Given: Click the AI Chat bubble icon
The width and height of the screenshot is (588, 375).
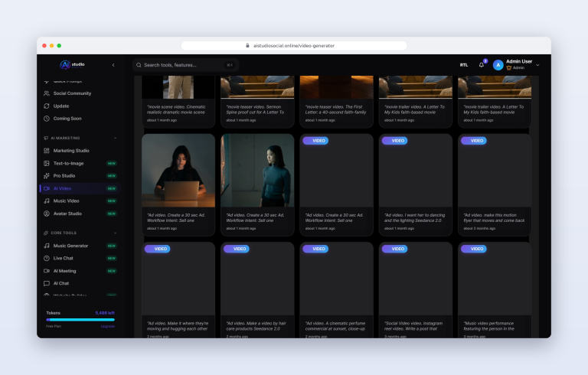Looking at the screenshot, I should tap(47, 283).
